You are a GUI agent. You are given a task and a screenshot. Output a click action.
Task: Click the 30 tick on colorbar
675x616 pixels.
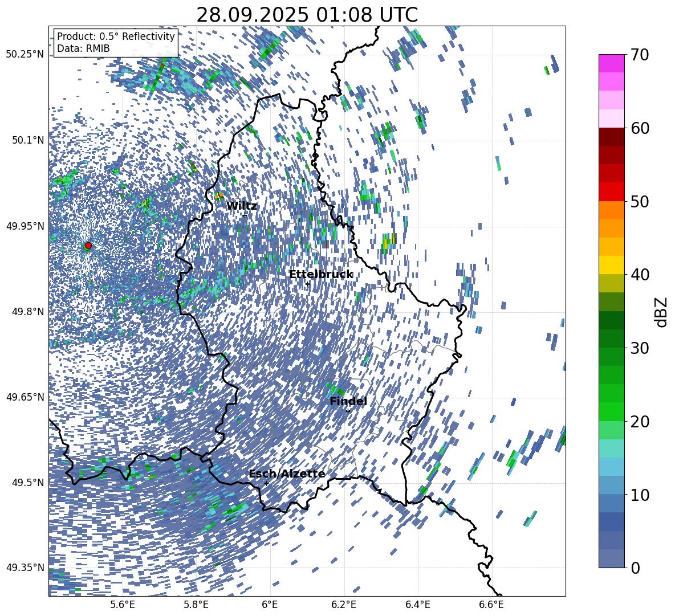coord(640,348)
